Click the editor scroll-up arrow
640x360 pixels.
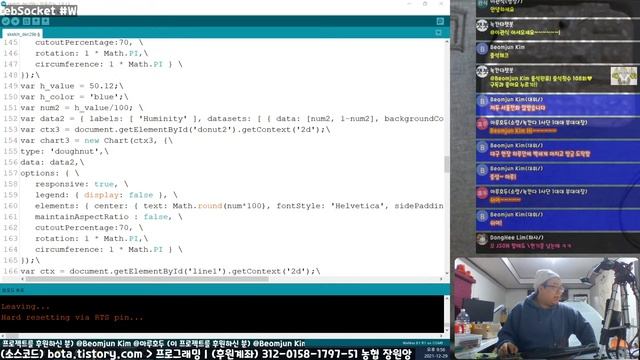(447, 41)
